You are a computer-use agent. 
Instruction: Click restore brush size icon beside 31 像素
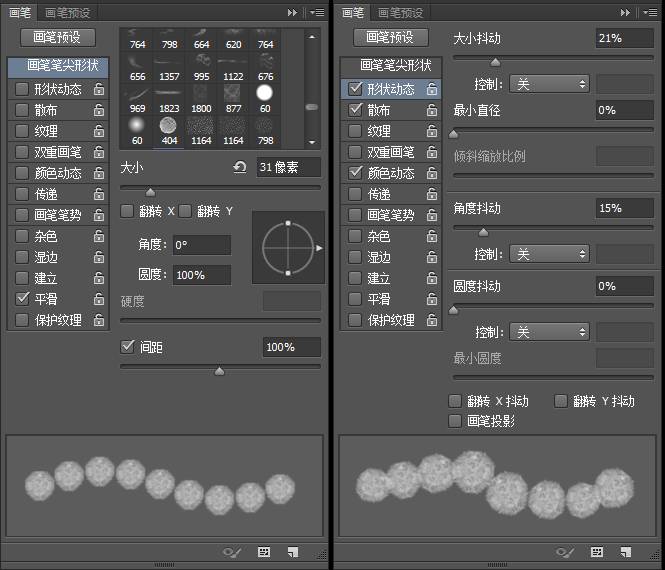pyautogui.click(x=240, y=167)
